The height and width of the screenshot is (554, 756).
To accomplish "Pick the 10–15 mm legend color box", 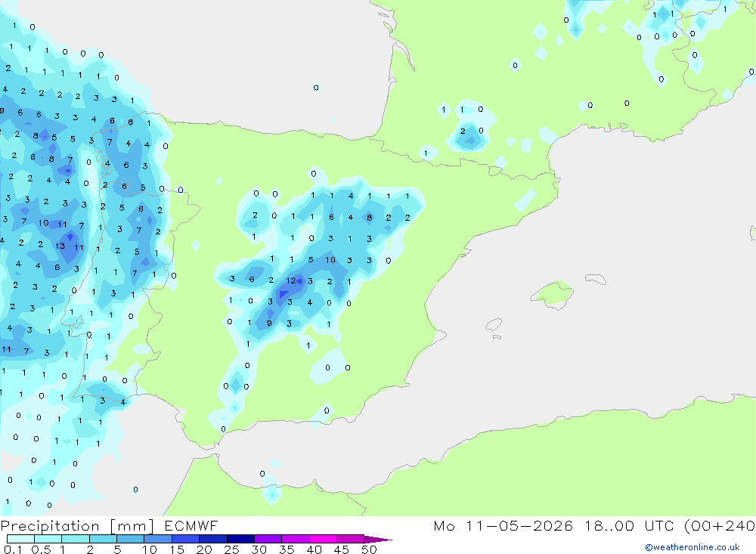I will pyautogui.click(x=158, y=539).
